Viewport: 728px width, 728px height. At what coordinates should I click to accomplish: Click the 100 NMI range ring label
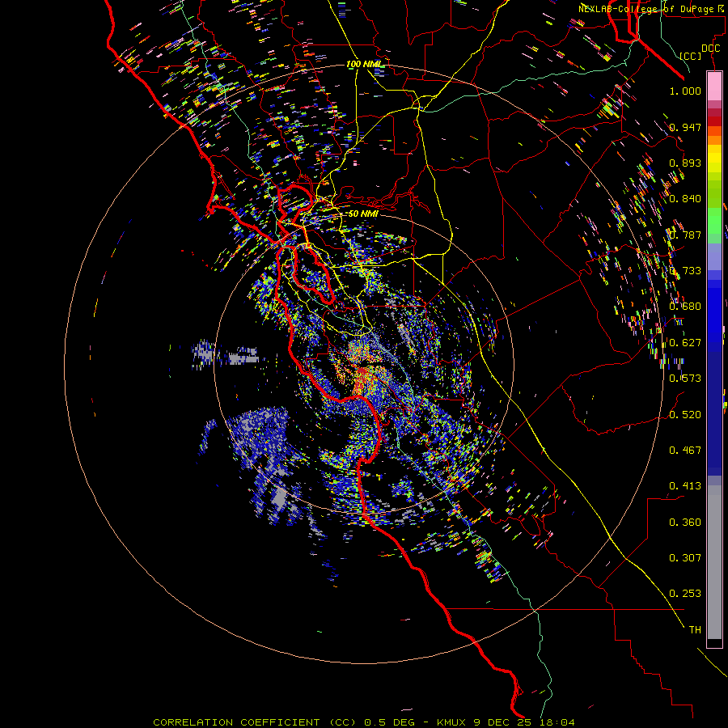[365, 64]
